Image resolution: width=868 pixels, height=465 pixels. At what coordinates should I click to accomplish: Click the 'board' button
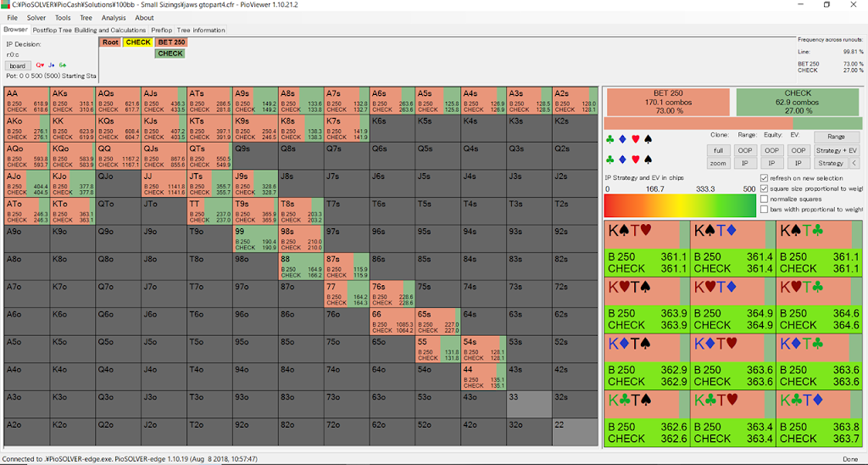tap(18, 65)
